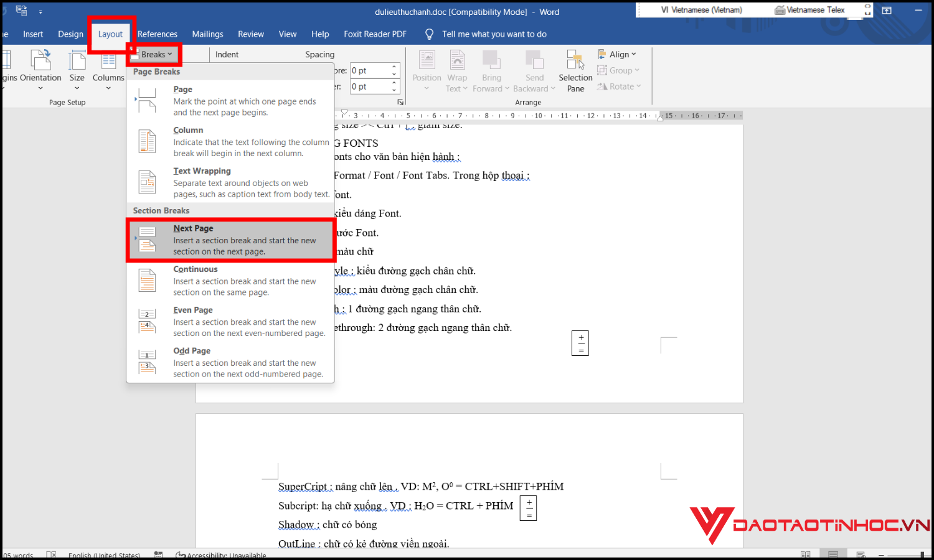The image size is (934, 560).
Task: Click the Ribbon Display Options icon
Action: 887,11
